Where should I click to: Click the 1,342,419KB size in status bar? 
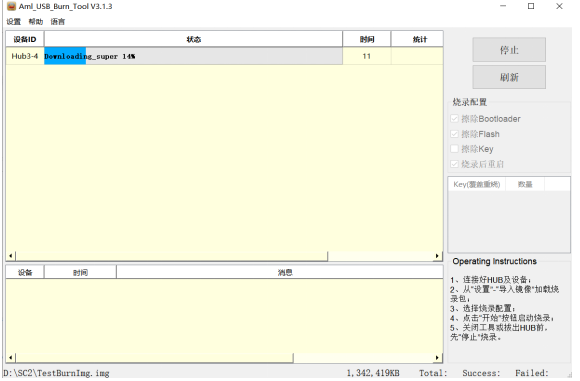pyautogui.click(x=373, y=373)
